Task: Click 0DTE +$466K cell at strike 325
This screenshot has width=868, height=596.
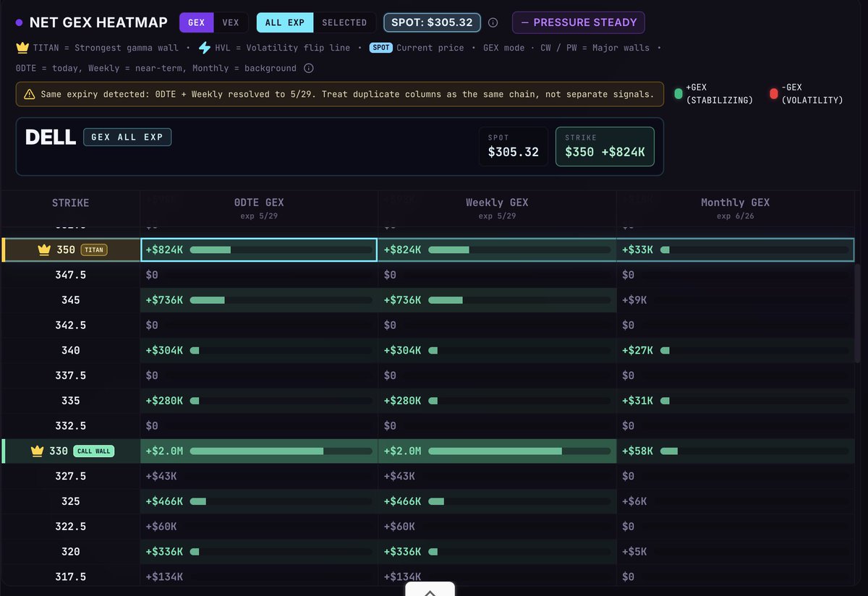Action: 259,501
